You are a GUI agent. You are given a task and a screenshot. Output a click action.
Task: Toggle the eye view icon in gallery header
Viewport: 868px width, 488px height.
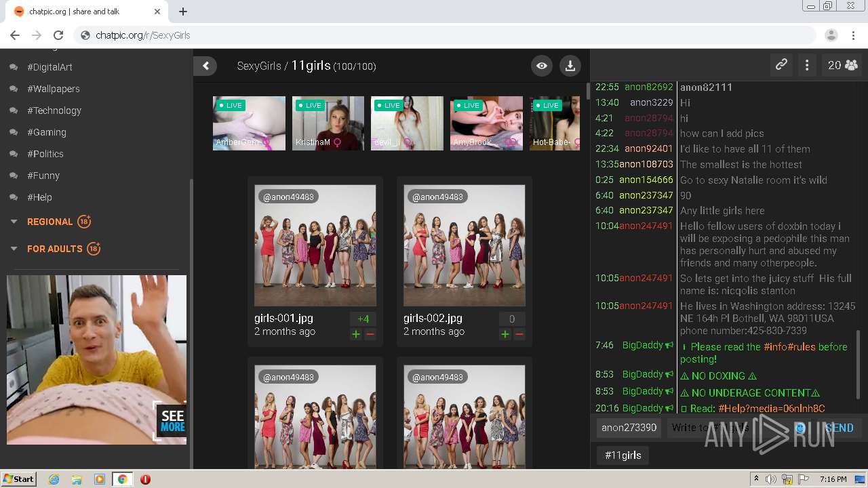coord(541,66)
